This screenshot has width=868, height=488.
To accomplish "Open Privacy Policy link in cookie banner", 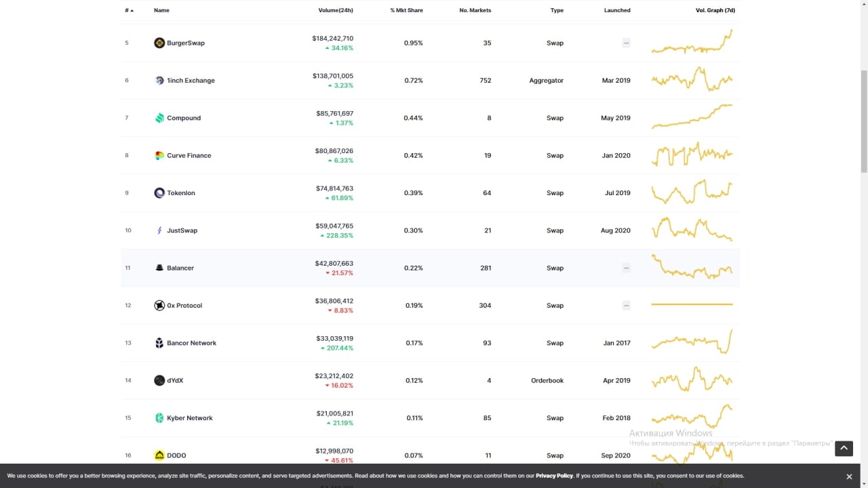I will 554,476.
